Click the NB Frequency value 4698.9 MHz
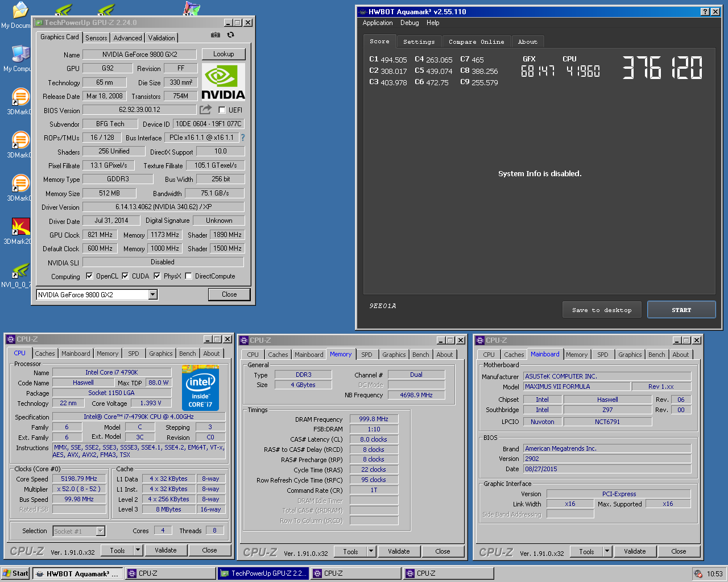The height and width of the screenshot is (582, 728). 416,395
